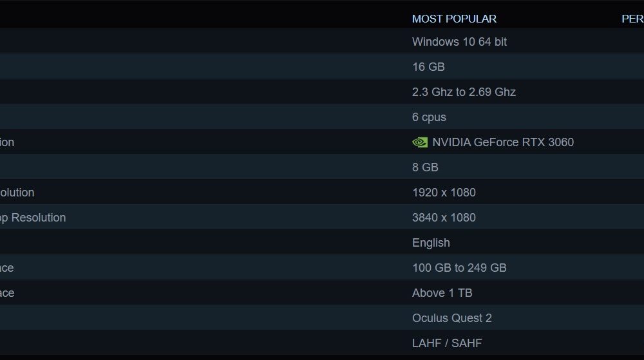Click the NVIDIA logo icon
Screen dimensions: 644x360
[420, 142]
